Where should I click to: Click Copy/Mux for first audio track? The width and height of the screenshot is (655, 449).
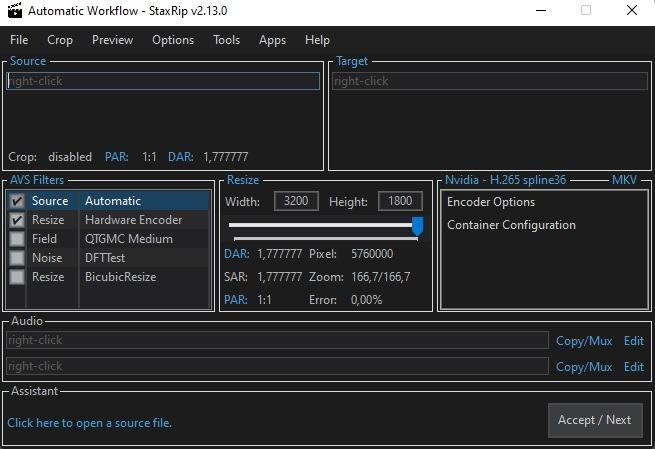(x=584, y=341)
